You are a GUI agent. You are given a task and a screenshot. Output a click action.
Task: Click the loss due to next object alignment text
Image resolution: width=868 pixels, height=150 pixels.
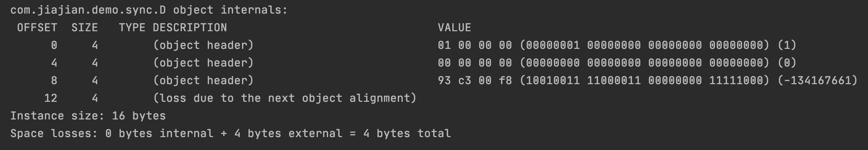coord(285,98)
